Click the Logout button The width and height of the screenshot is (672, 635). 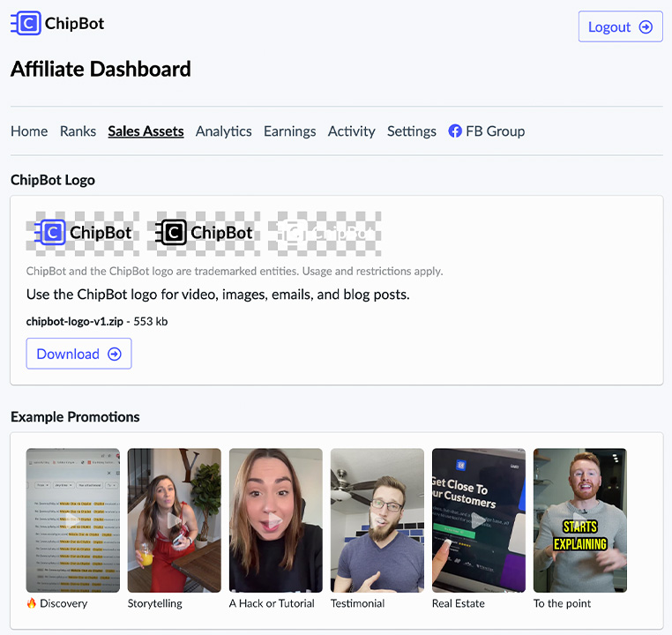[x=620, y=26]
